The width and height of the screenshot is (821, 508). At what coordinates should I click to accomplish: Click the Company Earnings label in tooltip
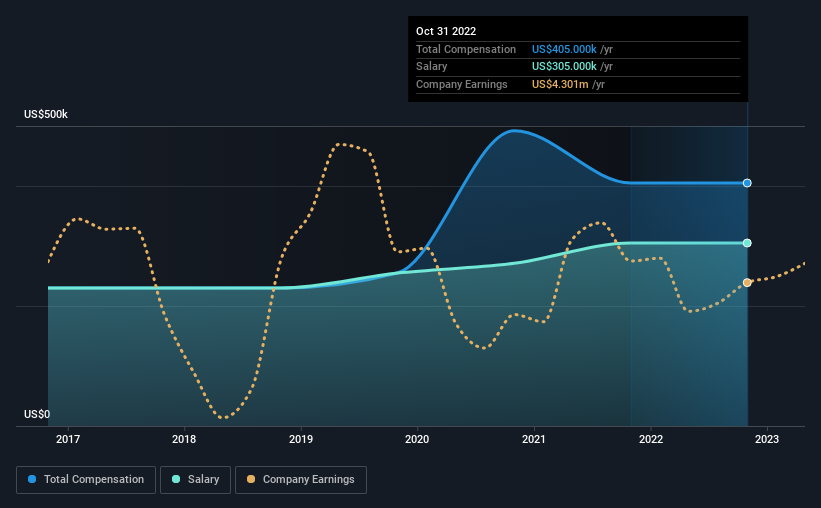(x=462, y=84)
